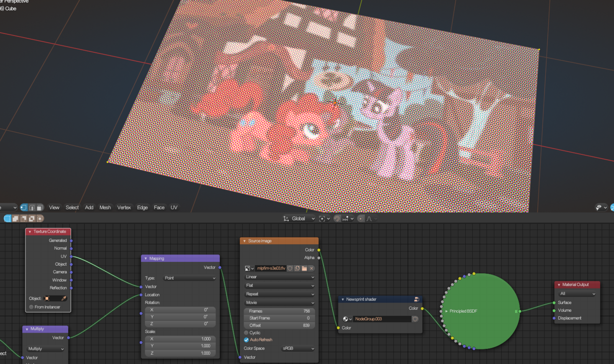Image resolution: width=614 pixels, height=364 pixels.
Task: Collapse the Texture Coordinate node
Action: 30,232
